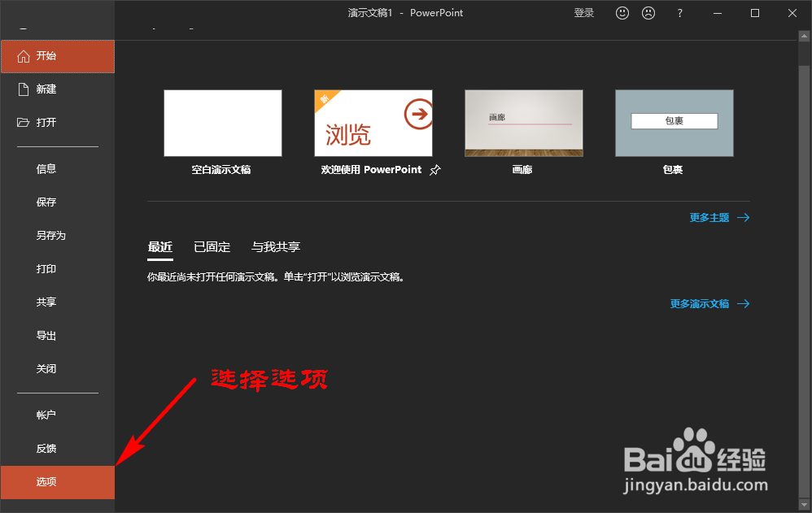Click the new document icon beside 新建
The height and width of the screenshot is (513, 812).
(24, 89)
